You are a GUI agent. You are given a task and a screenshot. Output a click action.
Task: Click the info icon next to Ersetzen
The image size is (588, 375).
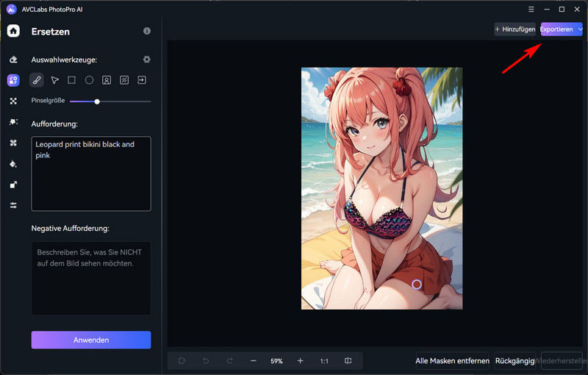[146, 31]
